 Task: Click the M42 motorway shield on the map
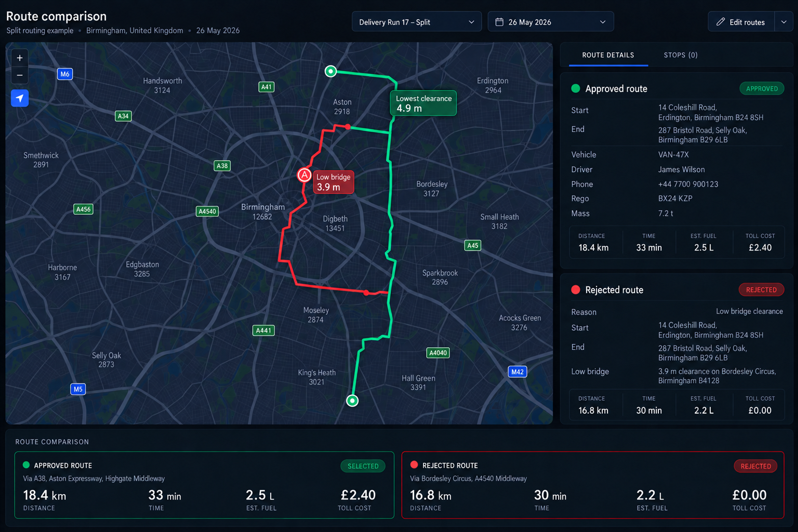517,372
